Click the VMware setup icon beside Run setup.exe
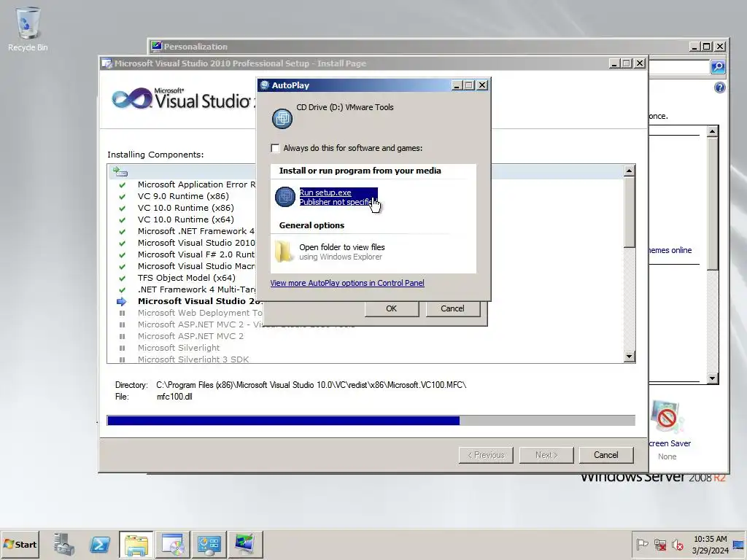The image size is (747, 560). coord(285,197)
